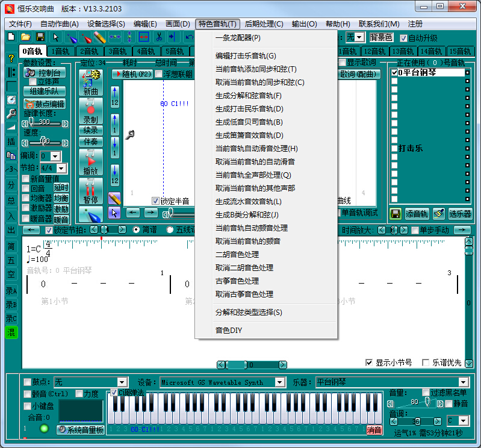The width and height of the screenshot is (481, 448).
Task: Enable the 立体声 stereo checkbox
Action: pyautogui.click(x=33, y=82)
